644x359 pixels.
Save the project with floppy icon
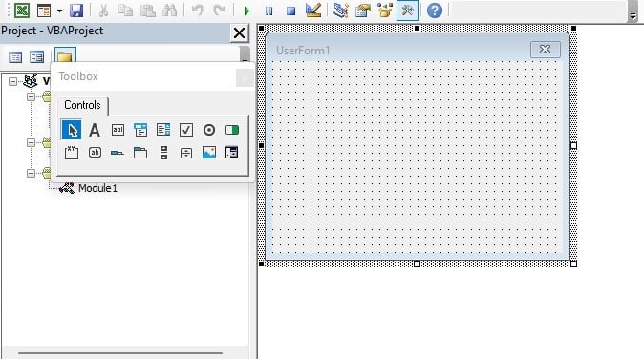(76, 11)
